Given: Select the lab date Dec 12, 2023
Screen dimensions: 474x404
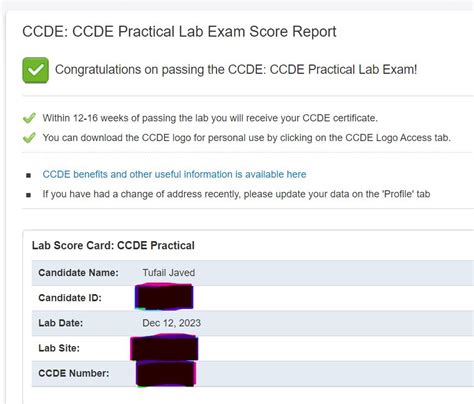Looking at the screenshot, I should [x=172, y=323].
